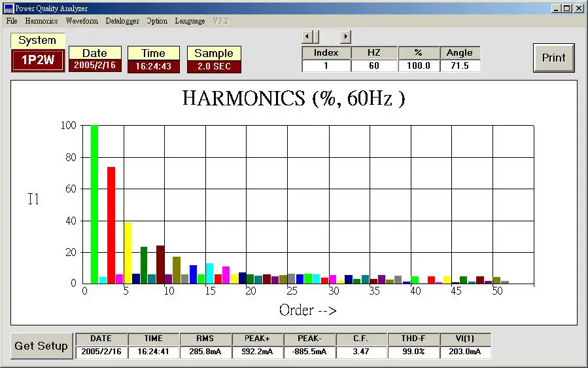588x368 pixels.
Task: Click the yellow fifth-harmonic bar
Action: (x=128, y=253)
